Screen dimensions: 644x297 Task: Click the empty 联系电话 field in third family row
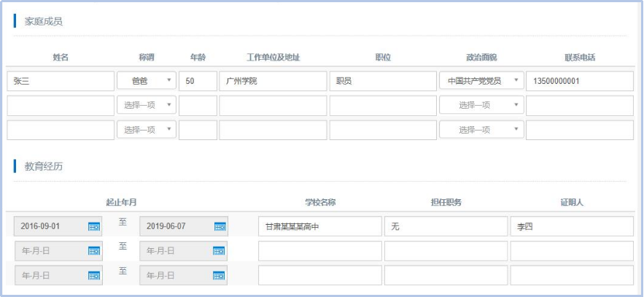click(x=580, y=130)
